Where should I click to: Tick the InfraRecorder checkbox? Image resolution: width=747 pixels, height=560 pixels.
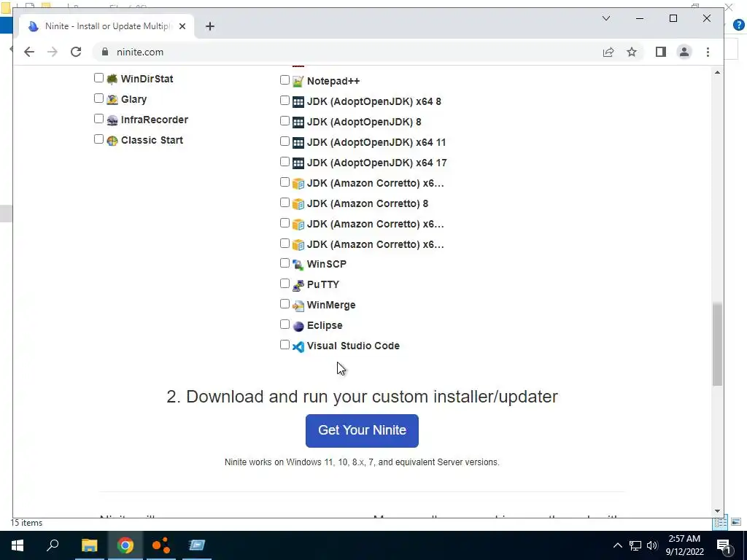pyautogui.click(x=98, y=119)
